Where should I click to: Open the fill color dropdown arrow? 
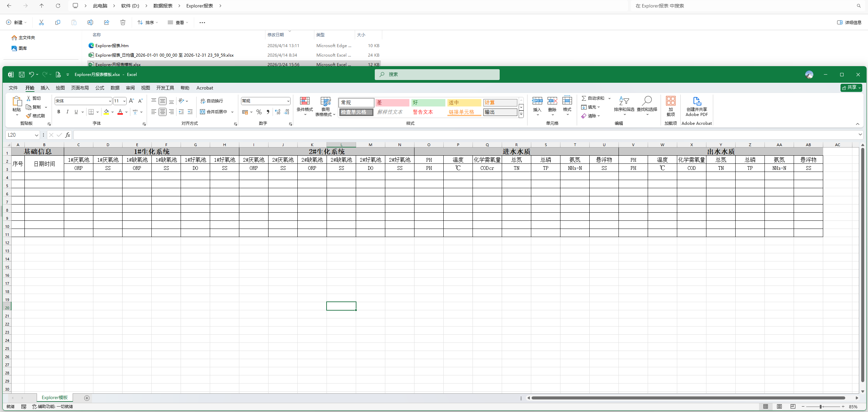(113, 112)
